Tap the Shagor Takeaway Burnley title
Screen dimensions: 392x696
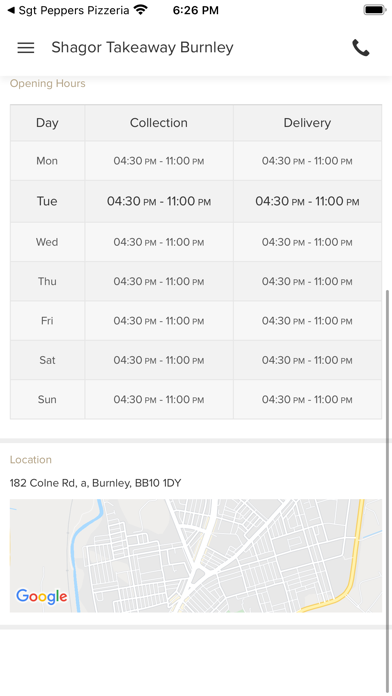point(143,47)
